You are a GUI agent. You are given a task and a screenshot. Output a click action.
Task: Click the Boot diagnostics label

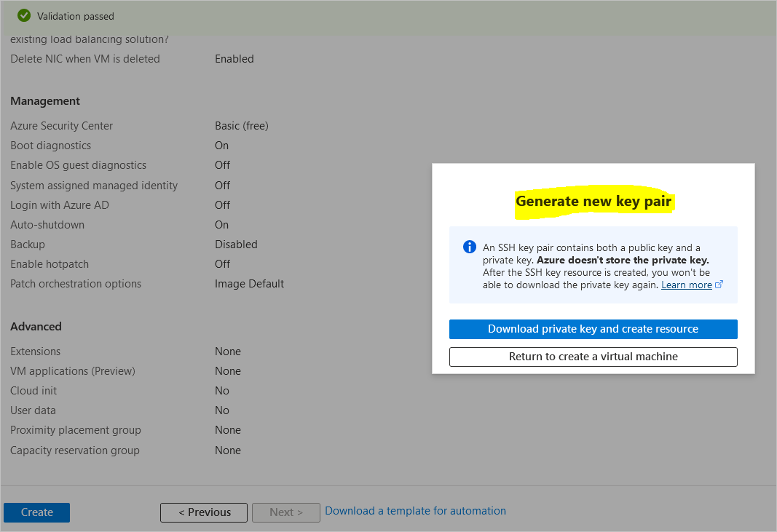(x=50, y=146)
